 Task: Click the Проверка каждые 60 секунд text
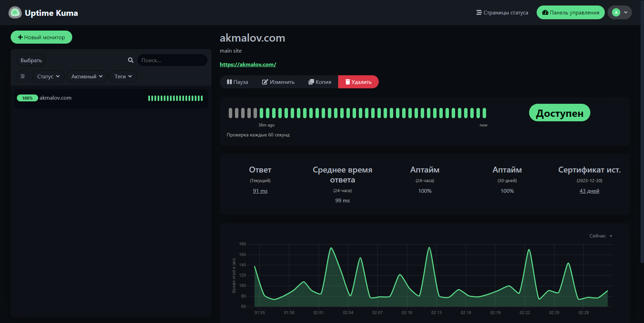click(258, 135)
